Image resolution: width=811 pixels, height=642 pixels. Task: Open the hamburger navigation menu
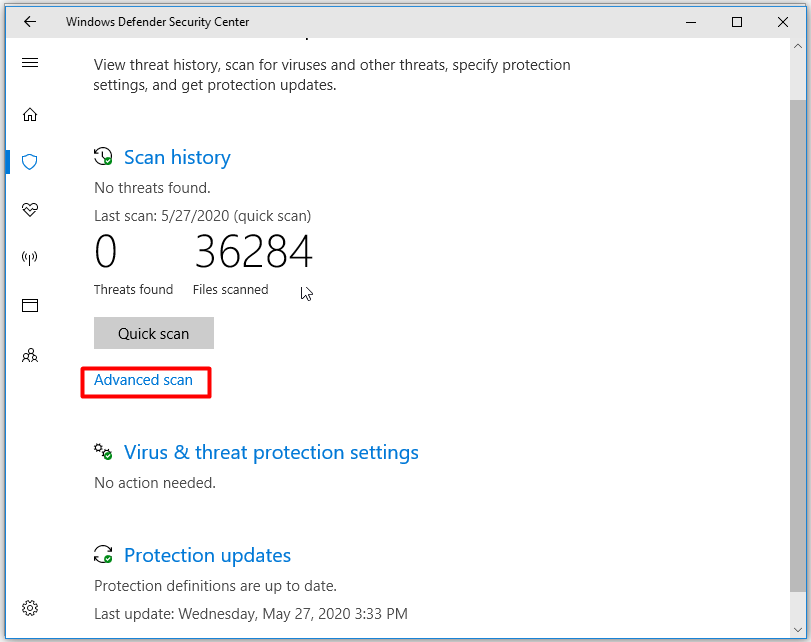pos(30,63)
